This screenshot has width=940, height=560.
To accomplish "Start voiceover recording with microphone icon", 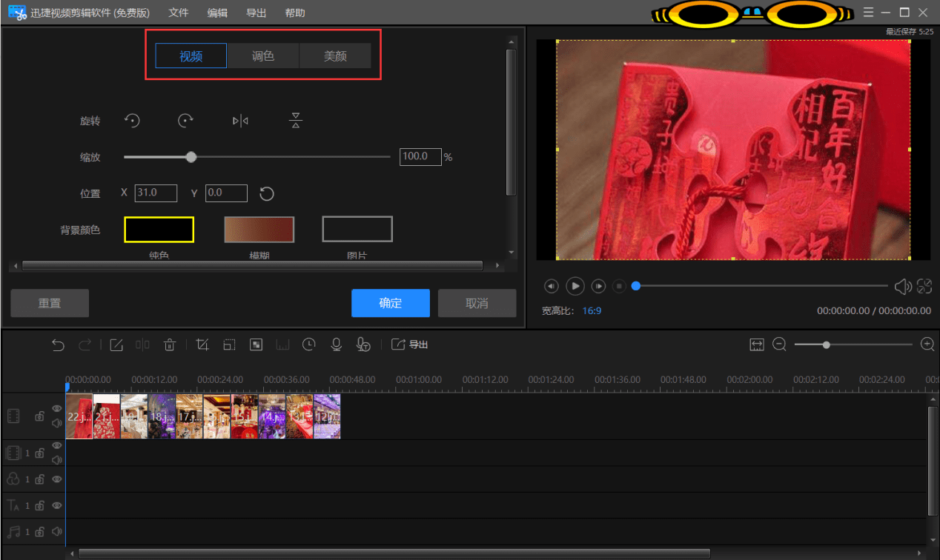I will [x=336, y=344].
